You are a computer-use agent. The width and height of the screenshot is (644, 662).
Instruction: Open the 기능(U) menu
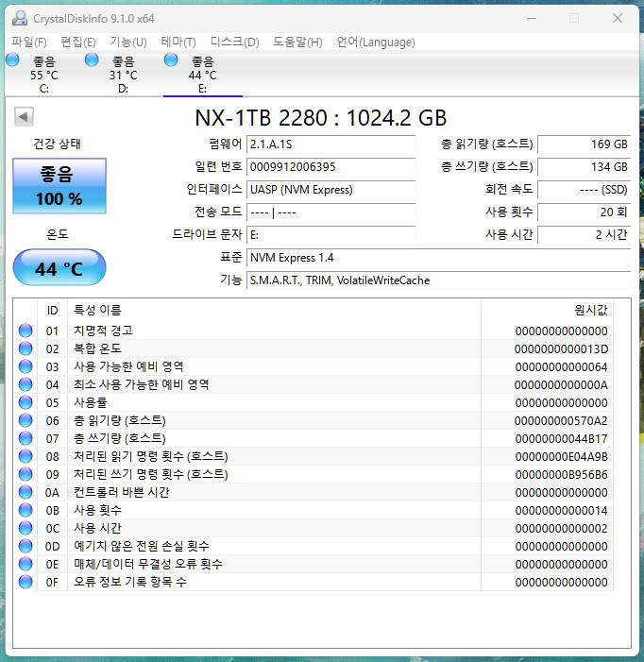coord(127,42)
